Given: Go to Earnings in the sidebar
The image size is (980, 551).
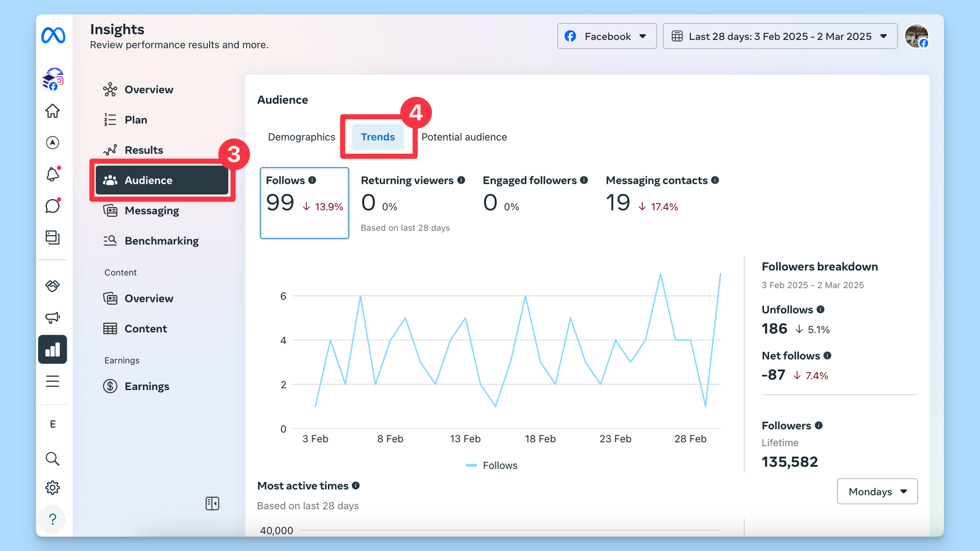Looking at the screenshot, I should [147, 386].
